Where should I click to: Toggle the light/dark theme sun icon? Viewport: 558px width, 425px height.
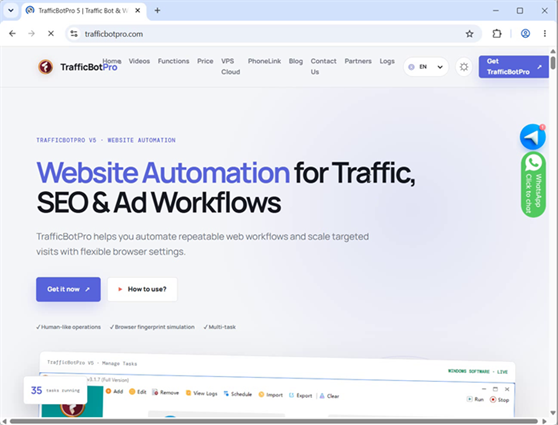(x=464, y=67)
